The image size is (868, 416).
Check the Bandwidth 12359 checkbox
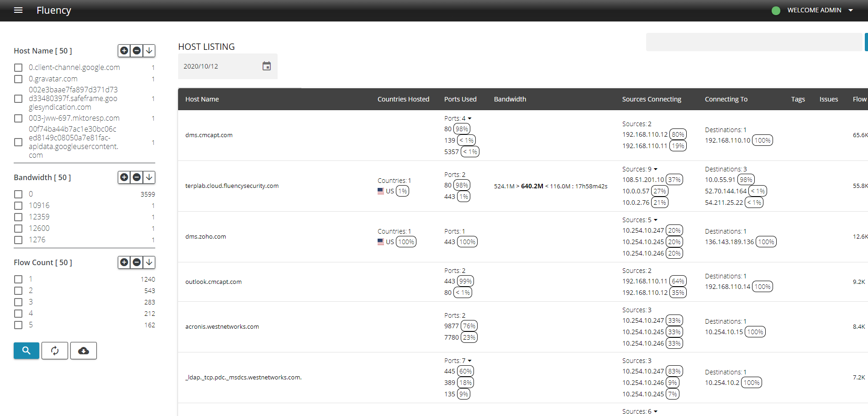pyautogui.click(x=18, y=217)
